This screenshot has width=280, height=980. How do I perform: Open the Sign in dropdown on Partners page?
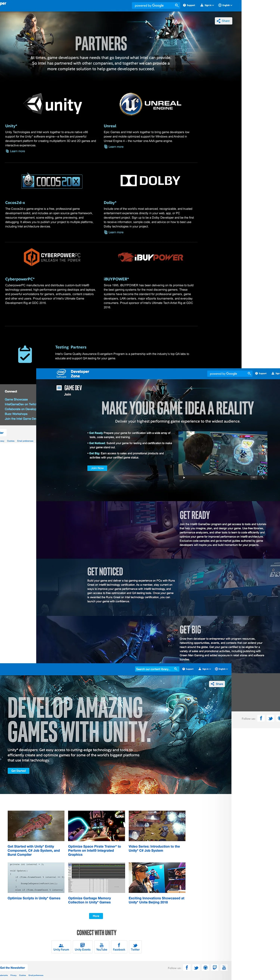click(207, 5)
